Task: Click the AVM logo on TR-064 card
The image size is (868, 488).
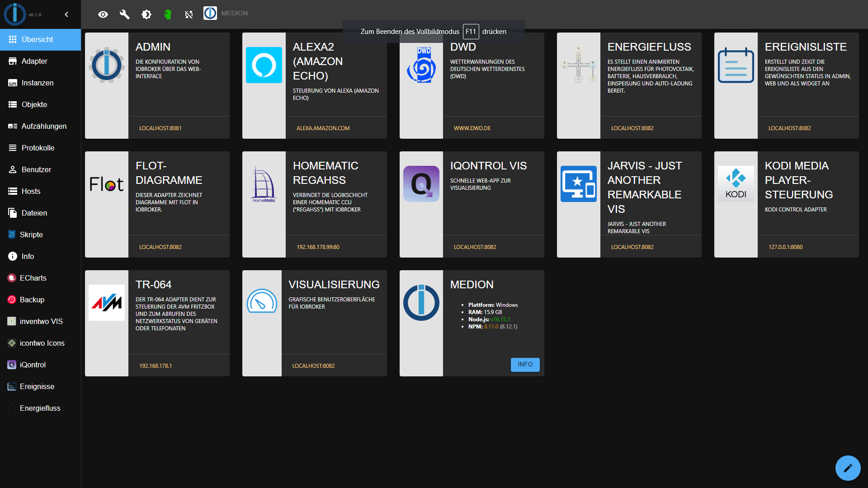Action: point(107,303)
